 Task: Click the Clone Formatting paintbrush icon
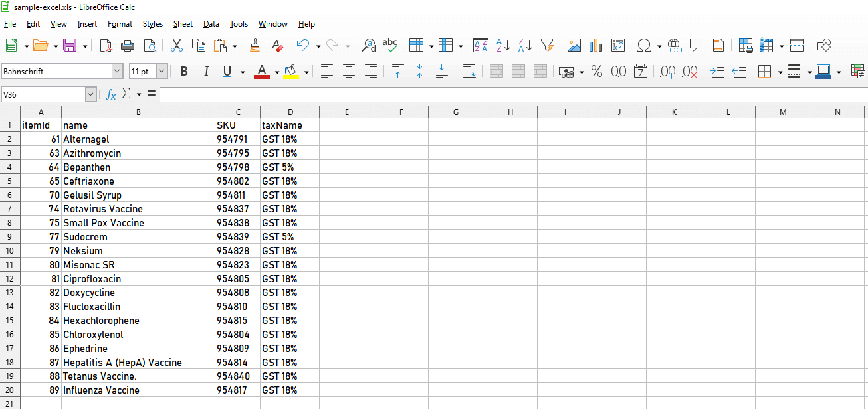tap(255, 45)
